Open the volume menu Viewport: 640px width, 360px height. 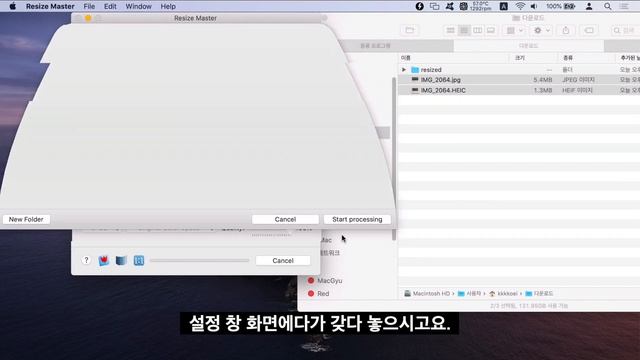tap(534, 6)
